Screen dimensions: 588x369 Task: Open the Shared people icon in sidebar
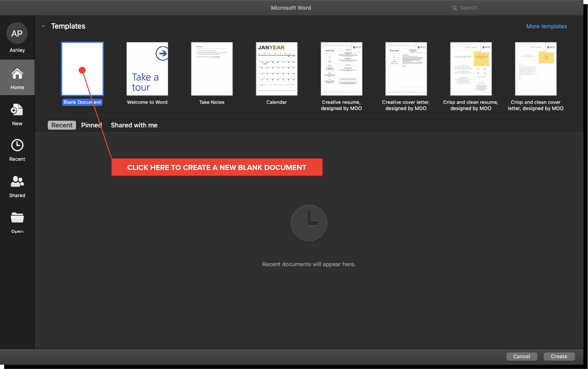click(17, 182)
